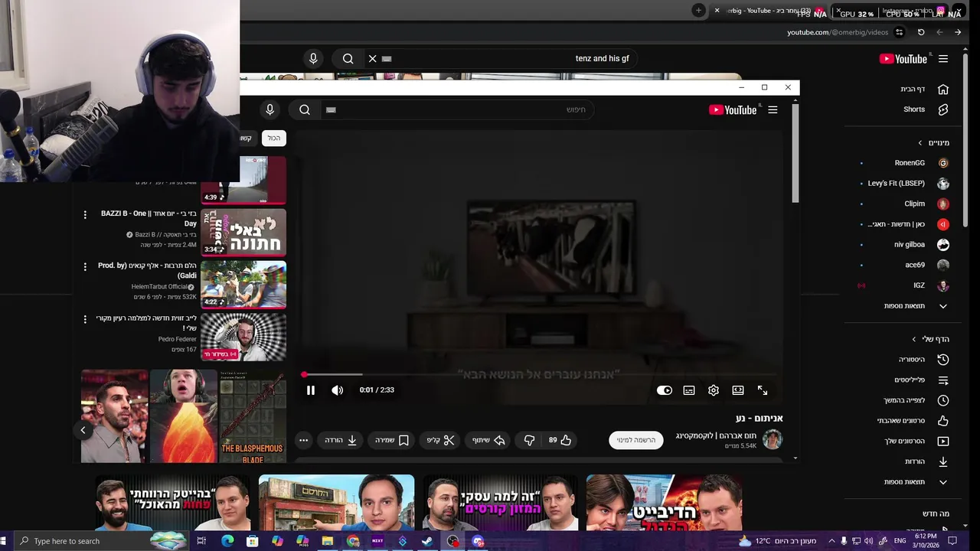The width and height of the screenshot is (980, 551).
Task: Open site settings icon beside the address bar
Action: [900, 32]
